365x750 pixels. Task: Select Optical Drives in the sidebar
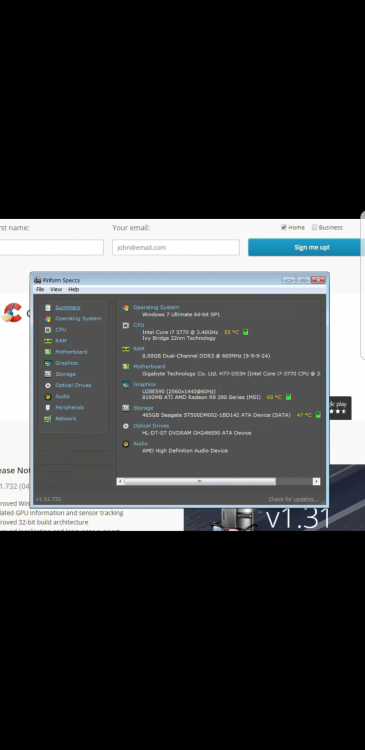(x=73, y=385)
